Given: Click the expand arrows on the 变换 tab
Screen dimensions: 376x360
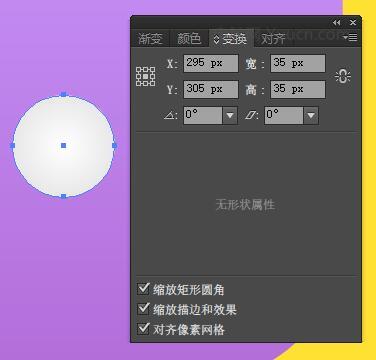Looking at the screenshot, I should coord(217,39).
